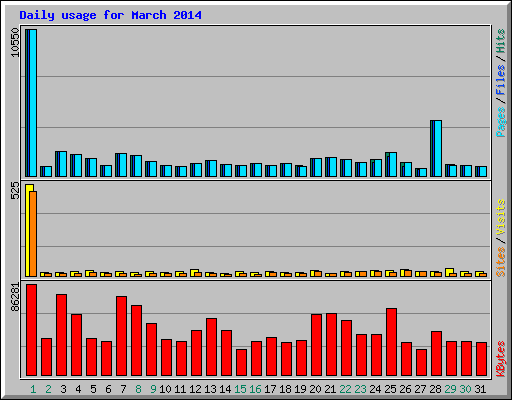Click the red KBytes bar for day 28
512x400 pixels.
436,353
